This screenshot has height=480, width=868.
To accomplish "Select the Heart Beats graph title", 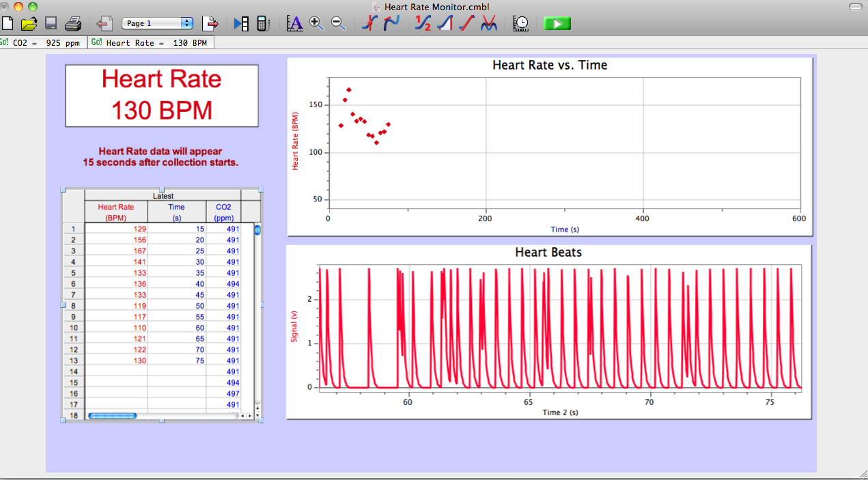I will click(548, 253).
